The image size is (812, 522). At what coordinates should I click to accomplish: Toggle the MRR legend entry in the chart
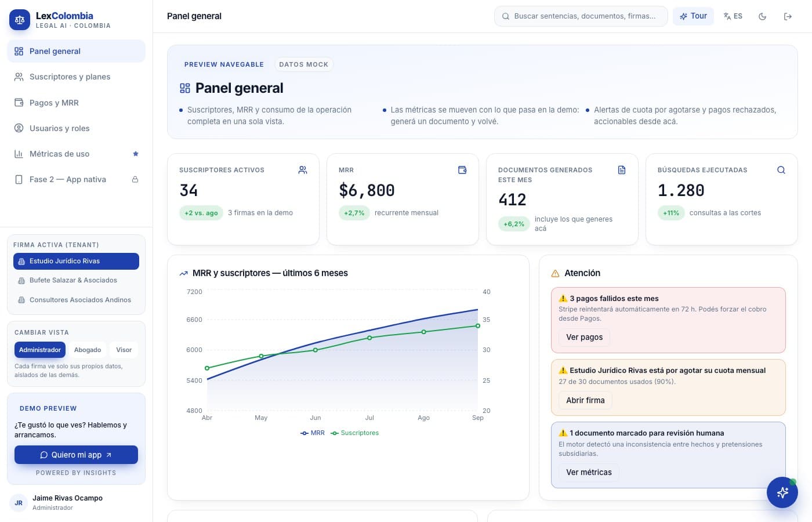click(313, 433)
